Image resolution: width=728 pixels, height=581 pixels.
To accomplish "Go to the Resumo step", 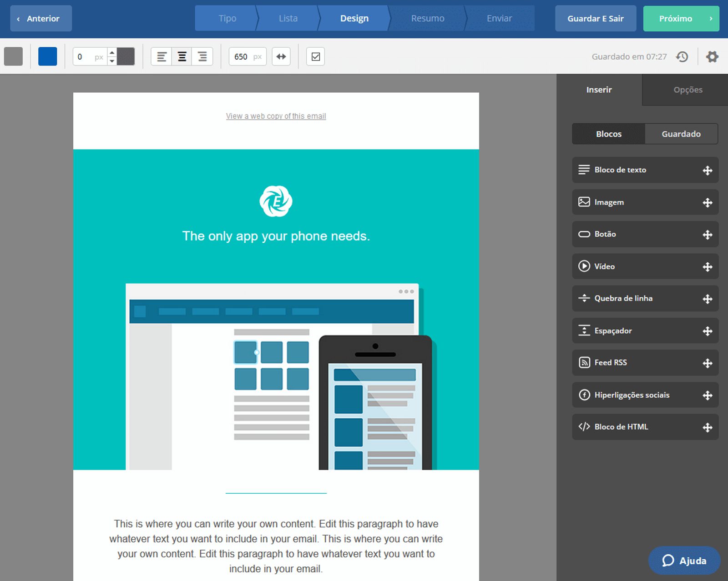I will [427, 19].
